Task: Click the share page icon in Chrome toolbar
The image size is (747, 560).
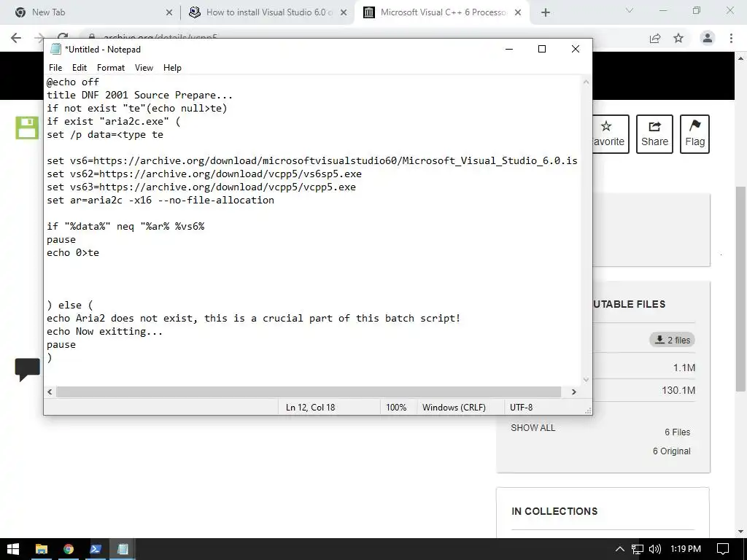Action: coord(655,38)
